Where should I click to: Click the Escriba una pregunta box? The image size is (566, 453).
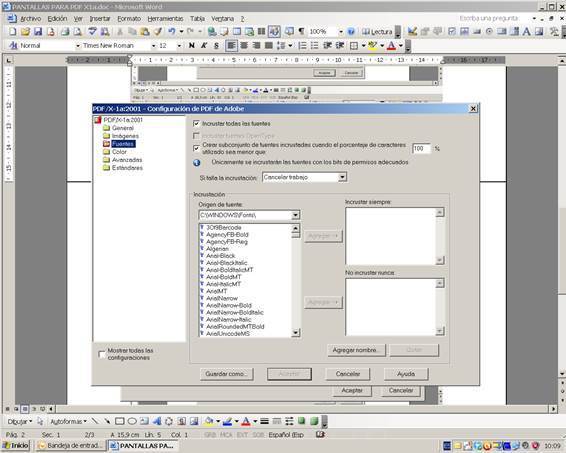[x=494, y=18]
